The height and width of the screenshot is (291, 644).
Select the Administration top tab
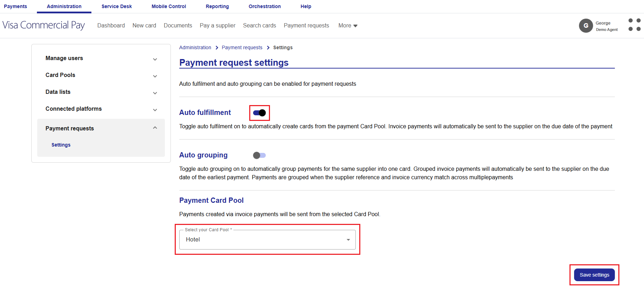[64, 6]
